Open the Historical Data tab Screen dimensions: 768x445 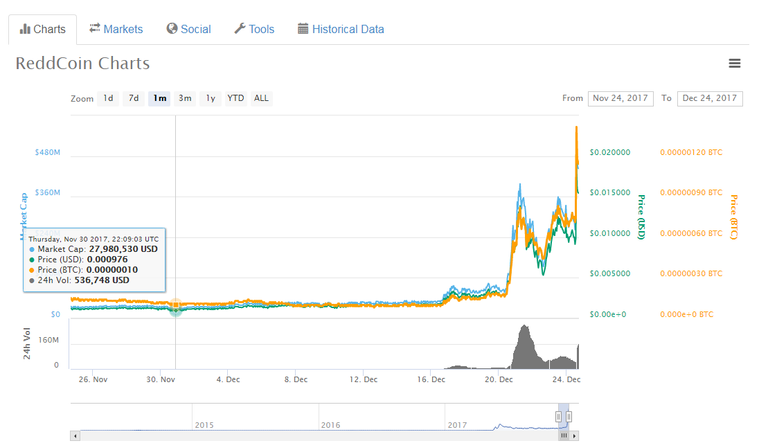(x=341, y=29)
